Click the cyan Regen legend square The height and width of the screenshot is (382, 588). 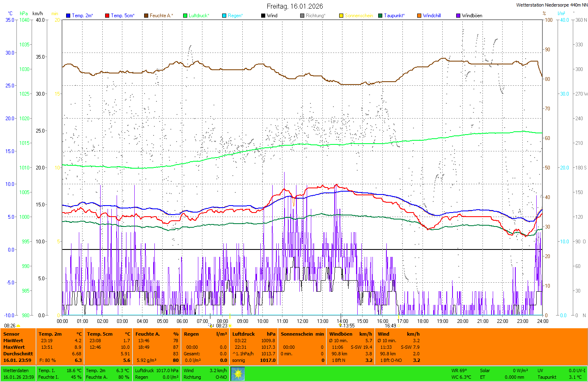click(x=224, y=16)
